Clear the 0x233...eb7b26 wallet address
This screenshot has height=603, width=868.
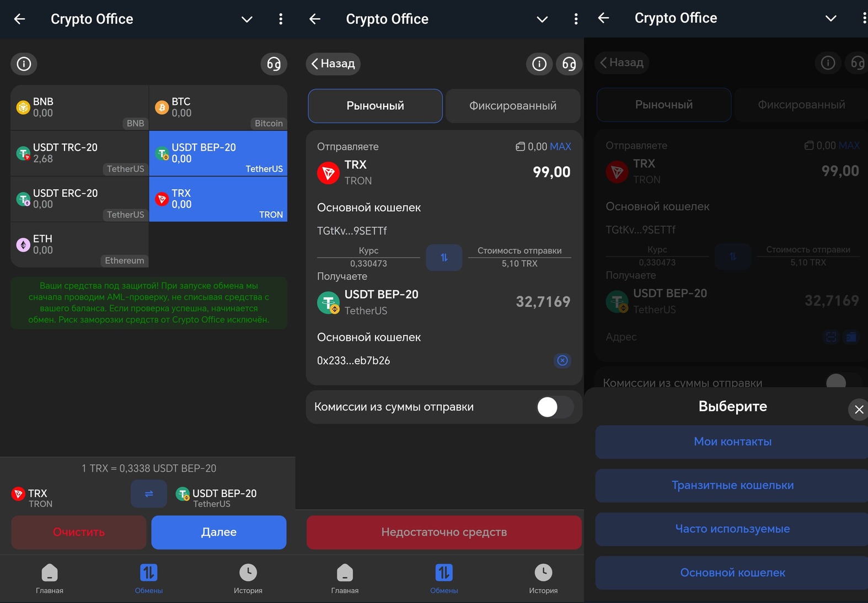[x=562, y=360]
